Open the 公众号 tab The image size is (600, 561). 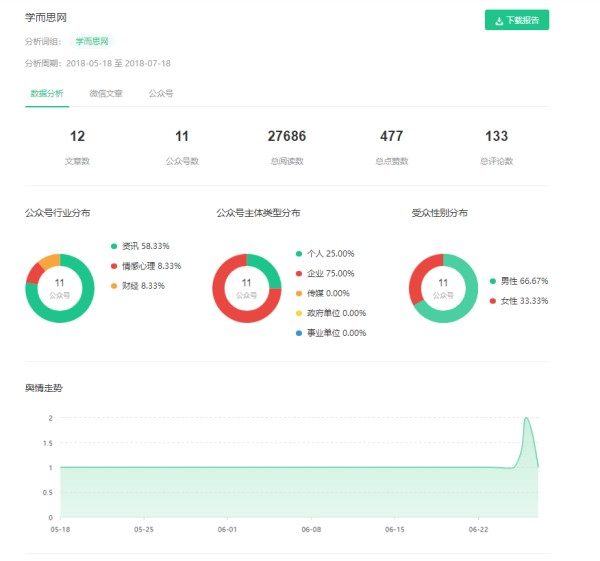(161, 93)
